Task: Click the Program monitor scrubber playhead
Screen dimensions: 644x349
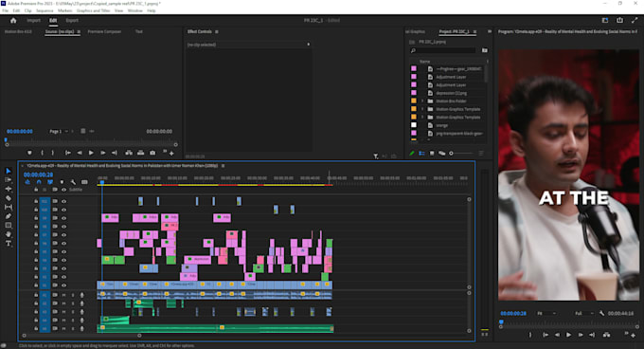Action: point(501,322)
